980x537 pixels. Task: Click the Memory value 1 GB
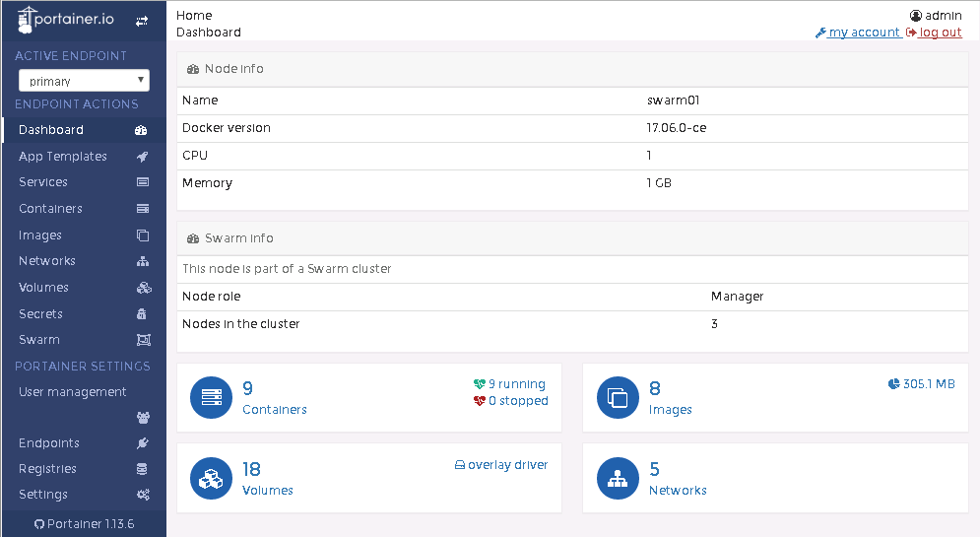click(x=659, y=183)
